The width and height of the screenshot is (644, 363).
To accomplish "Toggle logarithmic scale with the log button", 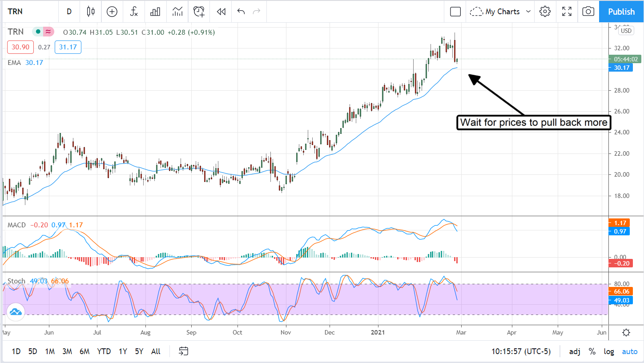I will [x=609, y=351].
